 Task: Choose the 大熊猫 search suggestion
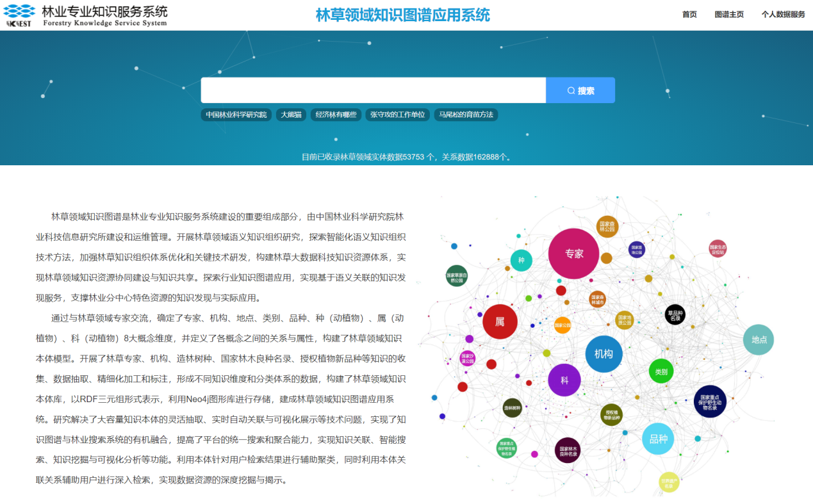(292, 115)
